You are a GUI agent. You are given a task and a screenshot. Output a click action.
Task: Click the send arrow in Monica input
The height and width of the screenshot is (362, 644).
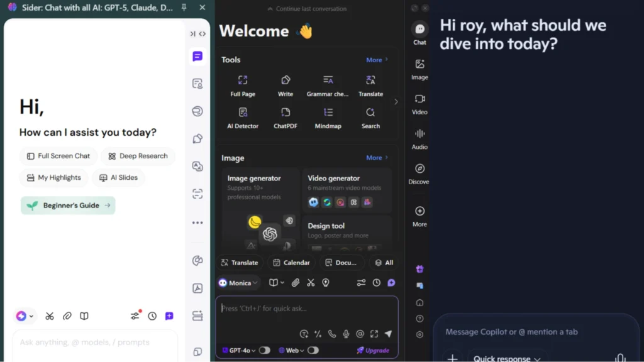pos(388,334)
